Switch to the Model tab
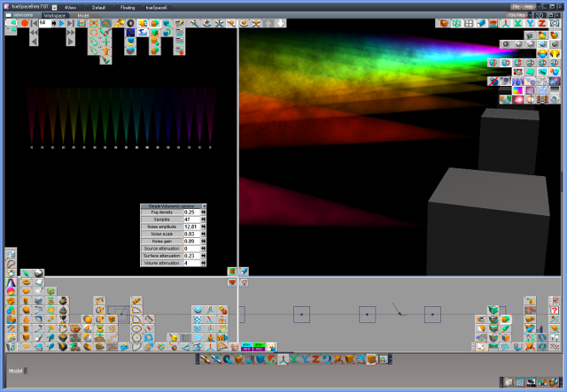Viewport: 567px width, 392px height. tap(82, 15)
